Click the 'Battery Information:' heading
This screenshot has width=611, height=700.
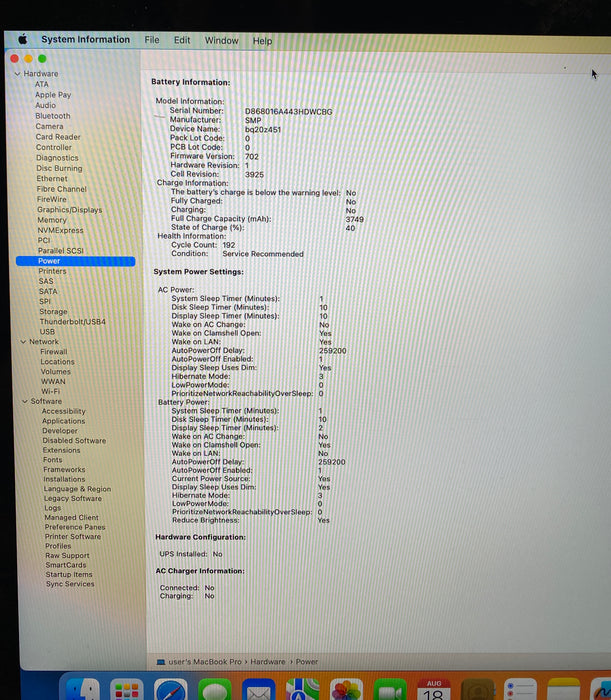[191, 82]
